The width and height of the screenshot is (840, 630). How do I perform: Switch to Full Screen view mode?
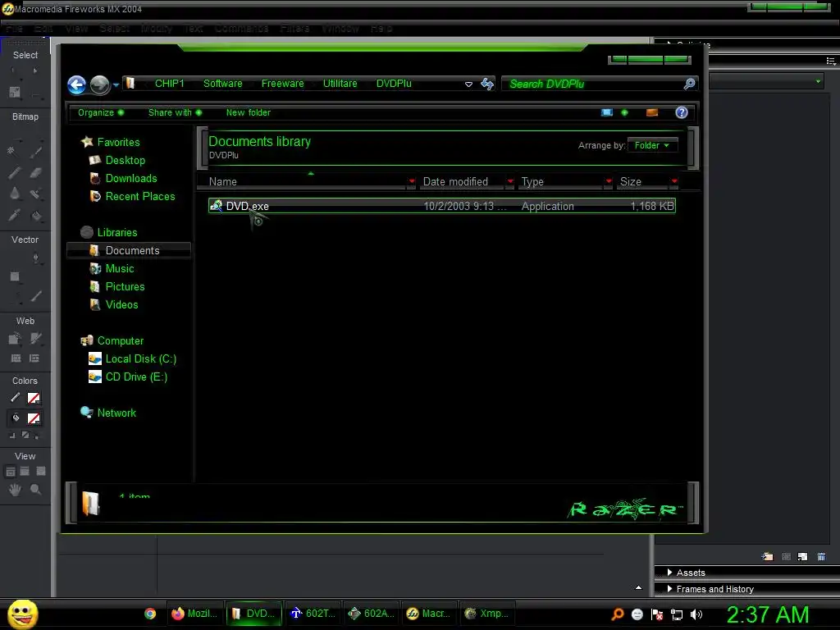click(x=41, y=472)
